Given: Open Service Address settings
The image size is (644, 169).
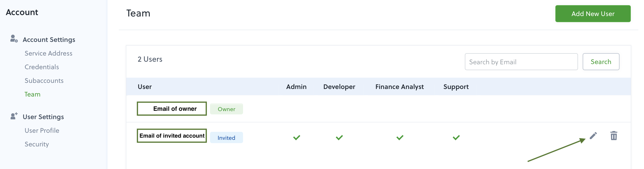Looking at the screenshot, I should click(49, 53).
